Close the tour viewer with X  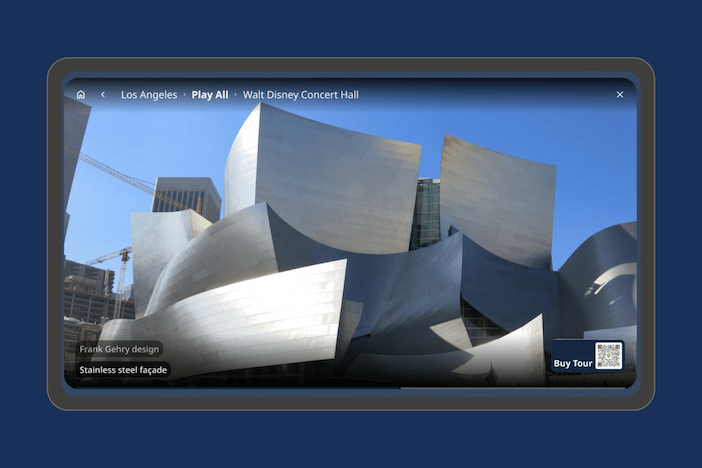point(620,95)
